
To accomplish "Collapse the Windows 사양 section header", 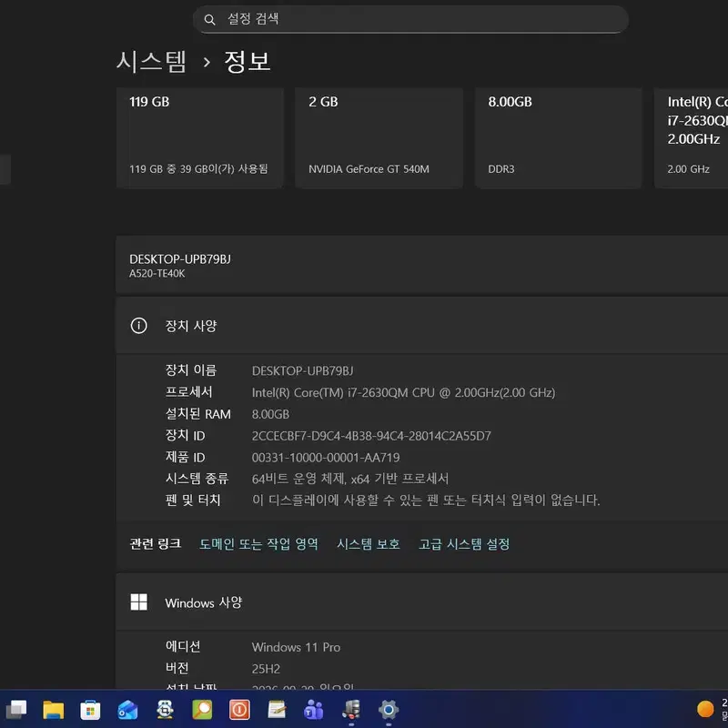I will tap(421, 602).
